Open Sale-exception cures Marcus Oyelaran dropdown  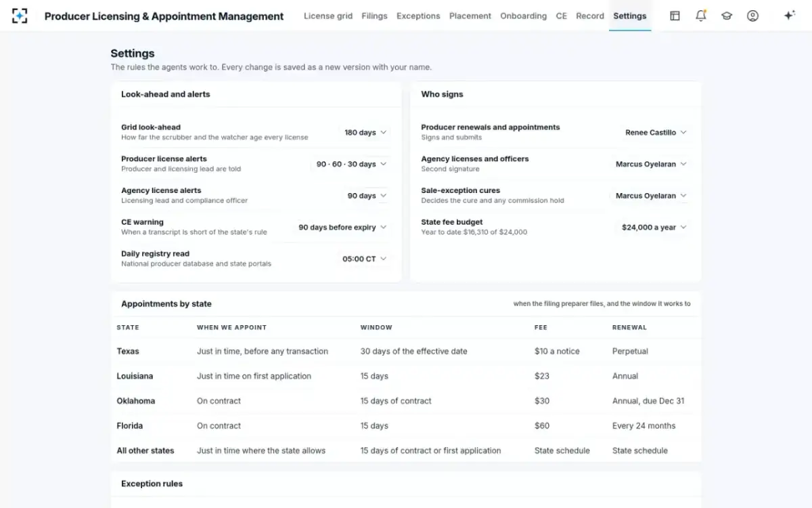pyautogui.click(x=651, y=196)
